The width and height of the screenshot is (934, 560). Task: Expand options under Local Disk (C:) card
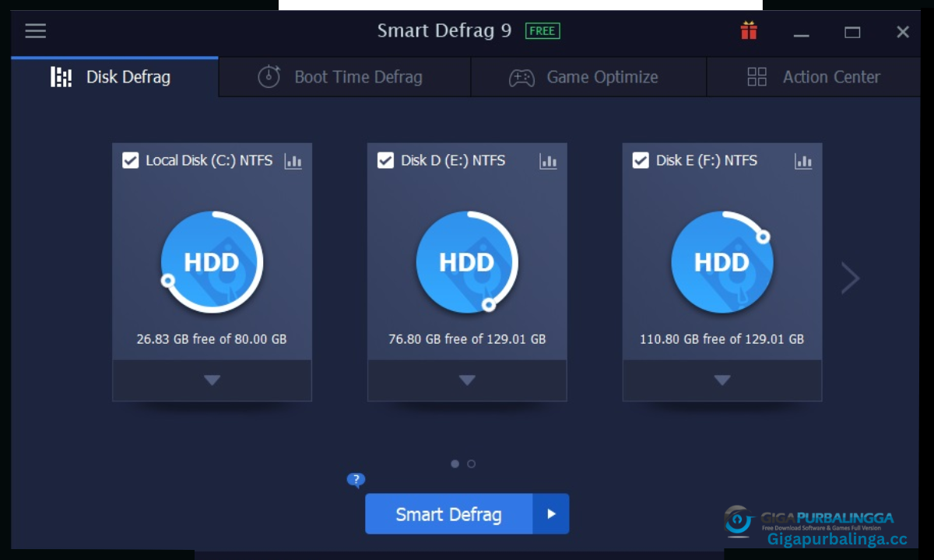click(x=212, y=380)
